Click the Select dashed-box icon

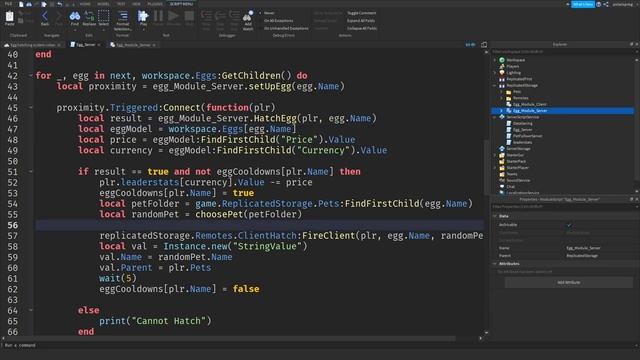tap(104, 16)
